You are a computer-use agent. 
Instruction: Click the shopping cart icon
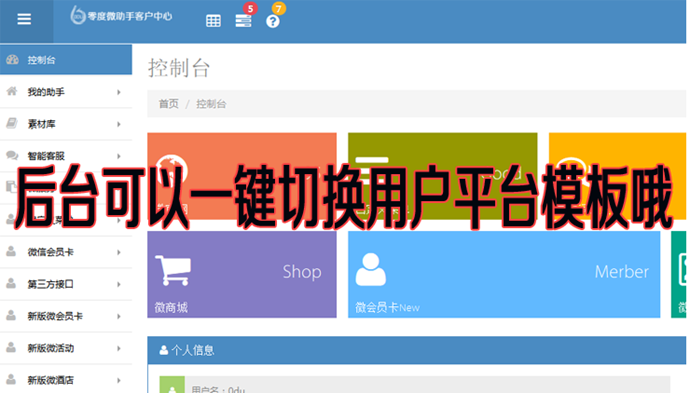tap(173, 270)
